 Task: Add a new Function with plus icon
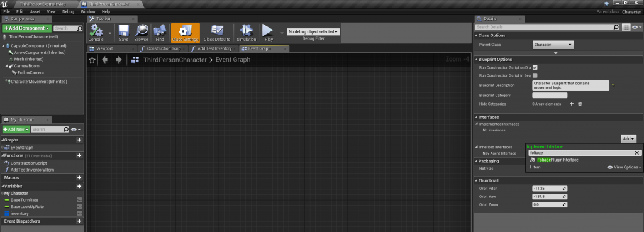point(79,156)
